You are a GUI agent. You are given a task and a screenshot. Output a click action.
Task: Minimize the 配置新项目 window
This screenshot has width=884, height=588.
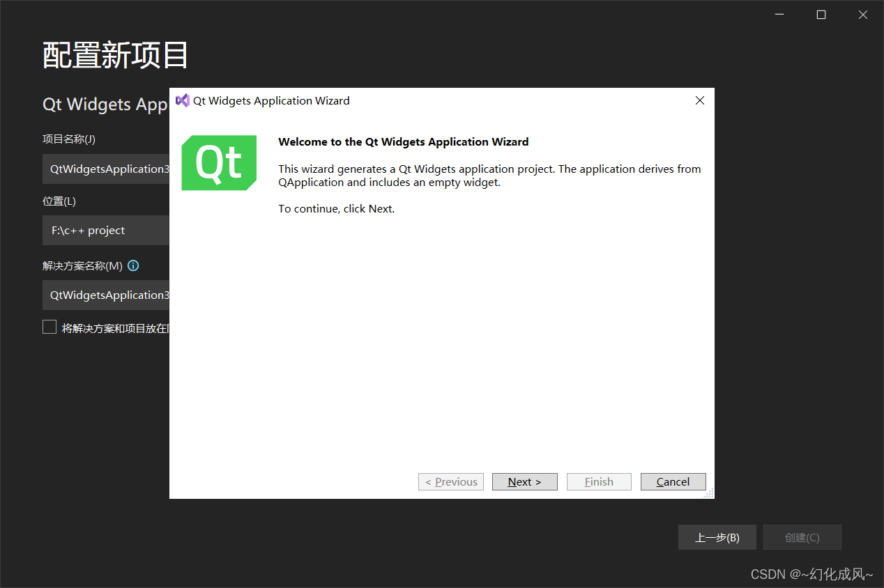pos(779,15)
